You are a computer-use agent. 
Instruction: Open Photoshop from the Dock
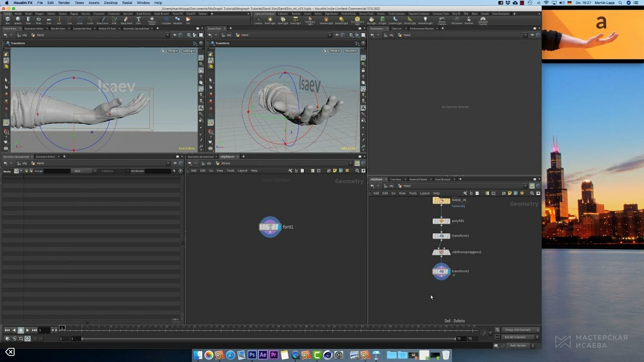pos(252,355)
